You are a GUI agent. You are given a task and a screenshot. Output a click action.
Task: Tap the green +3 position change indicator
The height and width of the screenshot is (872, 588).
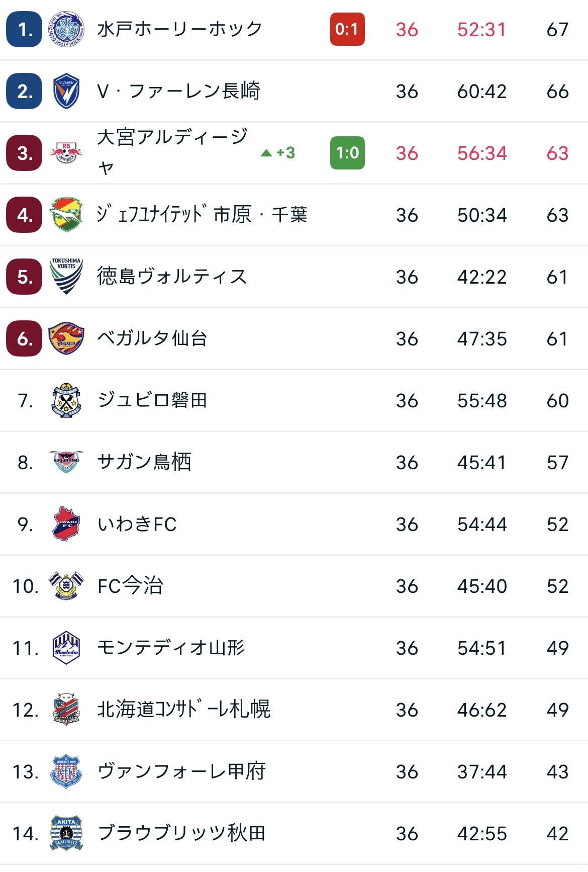[278, 153]
